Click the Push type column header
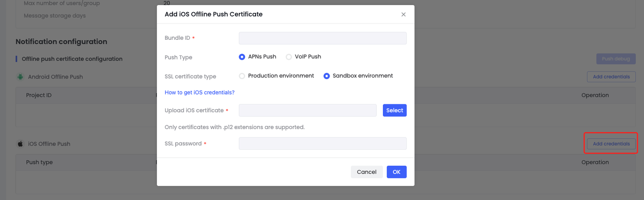 [39, 162]
